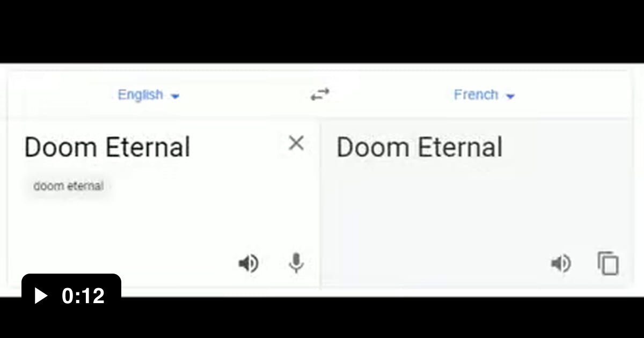The image size is (644, 338).
Task: Select the English source language tab
Action: 141,94
